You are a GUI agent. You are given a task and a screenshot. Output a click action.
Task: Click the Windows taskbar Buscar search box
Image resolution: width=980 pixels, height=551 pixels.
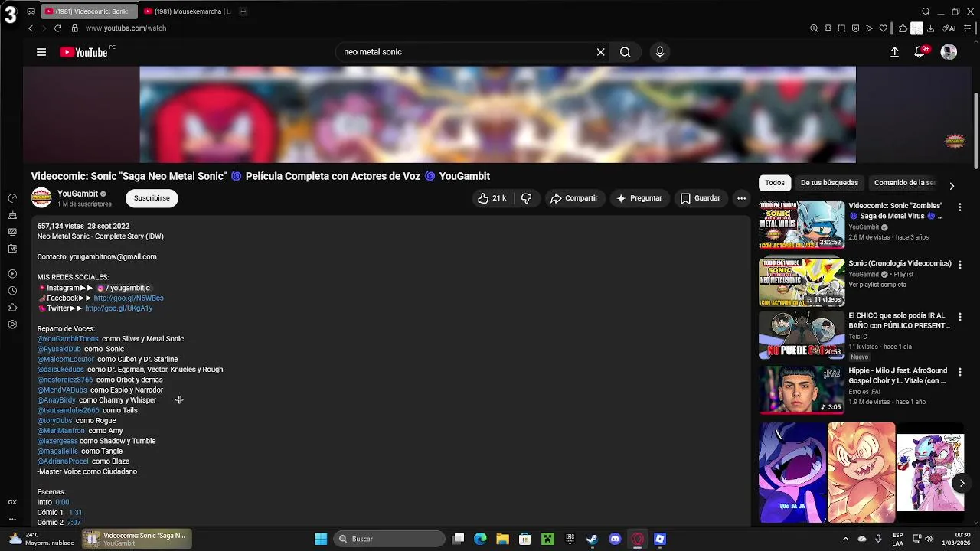[389, 539]
